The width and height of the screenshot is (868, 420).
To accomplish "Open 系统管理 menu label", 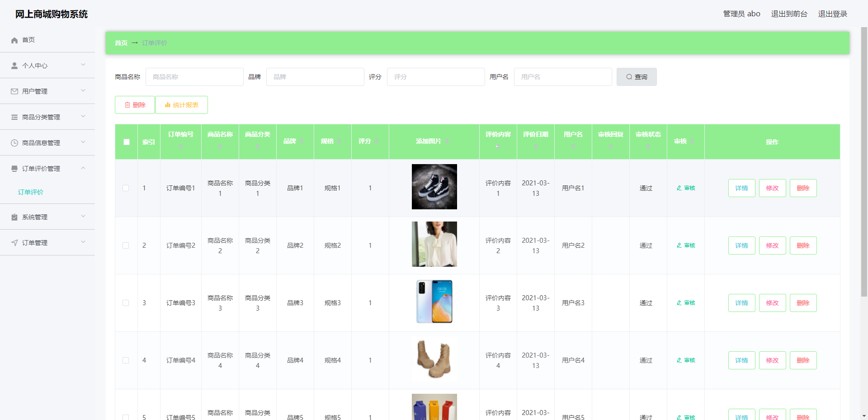I will point(35,217).
